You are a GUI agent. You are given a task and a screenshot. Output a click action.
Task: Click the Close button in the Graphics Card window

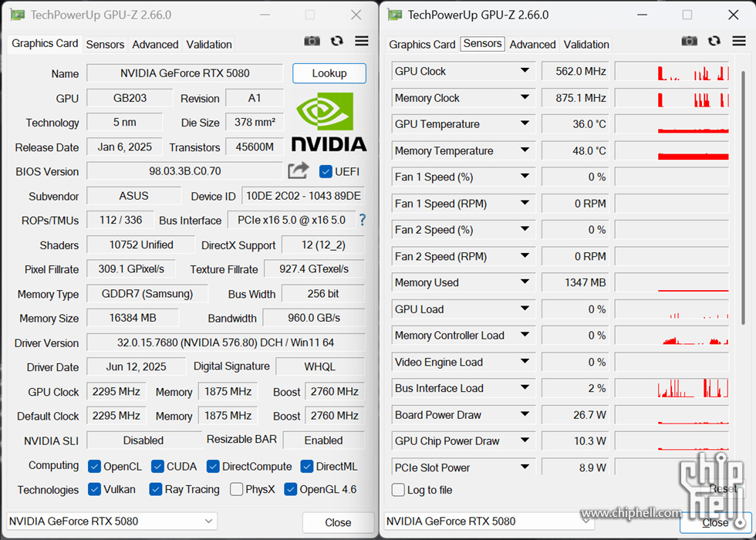(338, 523)
